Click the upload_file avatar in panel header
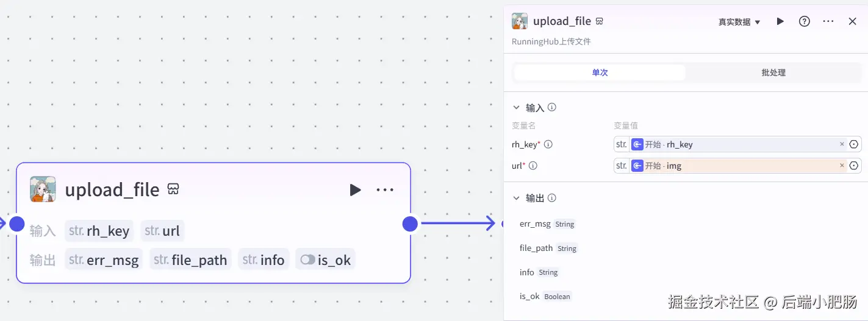This screenshot has width=868, height=321. 520,21
